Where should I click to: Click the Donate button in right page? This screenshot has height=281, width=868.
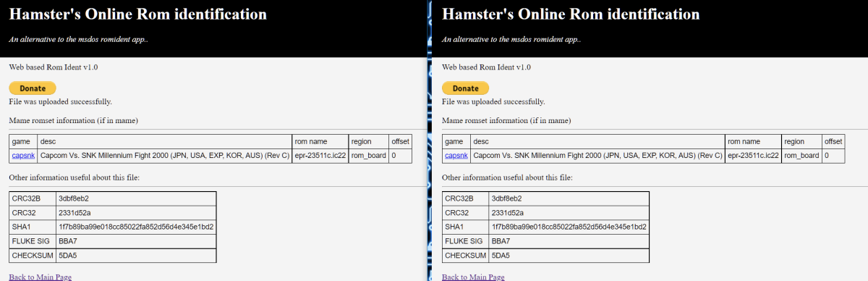(x=466, y=88)
